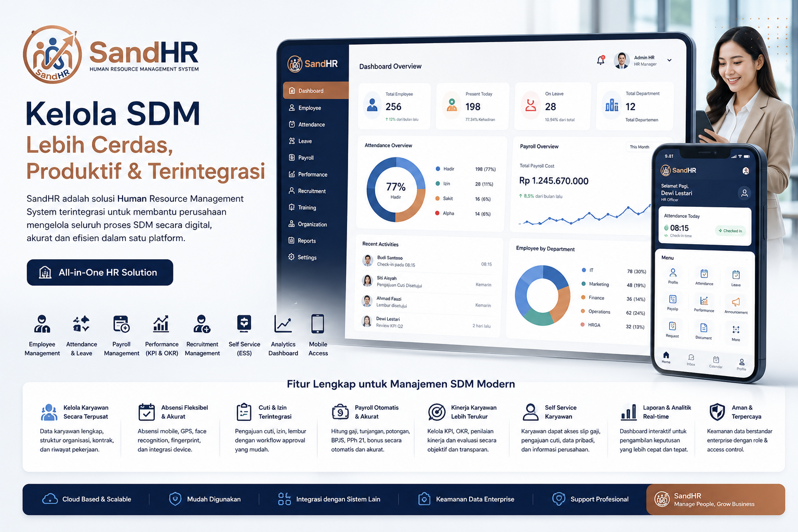Tap the phone app Performance menu icon
The height and width of the screenshot is (532, 798).
click(704, 300)
